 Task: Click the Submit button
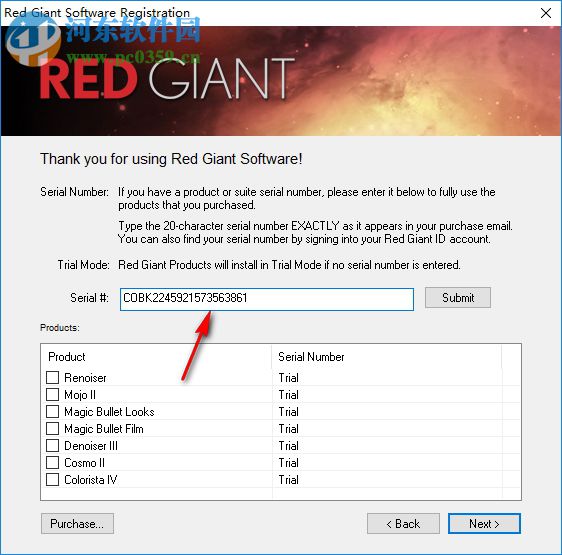[x=458, y=298]
